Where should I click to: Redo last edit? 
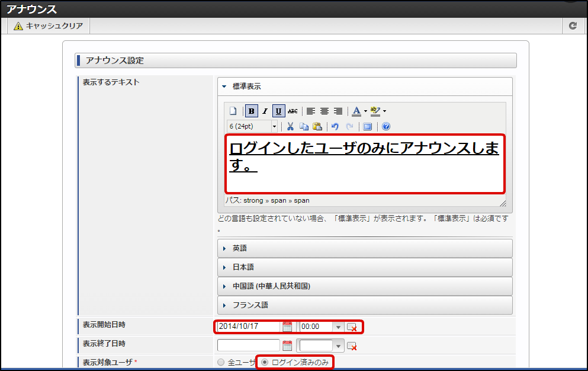(349, 127)
